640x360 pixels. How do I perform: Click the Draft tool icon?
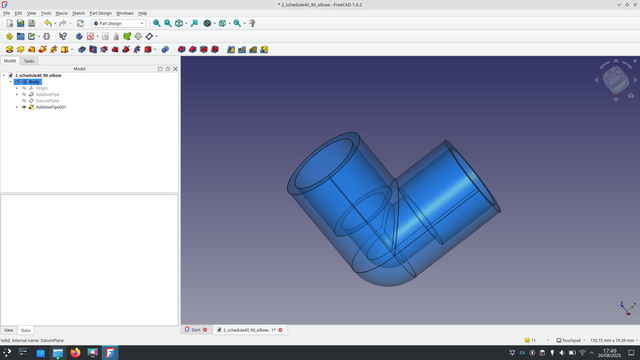[204, 49]
